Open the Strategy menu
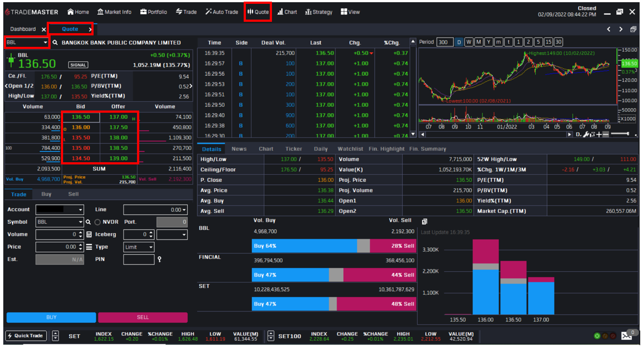 (x=318, y=12)
